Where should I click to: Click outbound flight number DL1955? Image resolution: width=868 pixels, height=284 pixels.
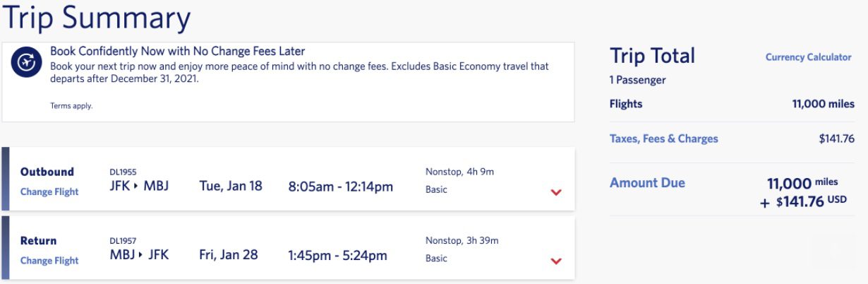[123, 172]
